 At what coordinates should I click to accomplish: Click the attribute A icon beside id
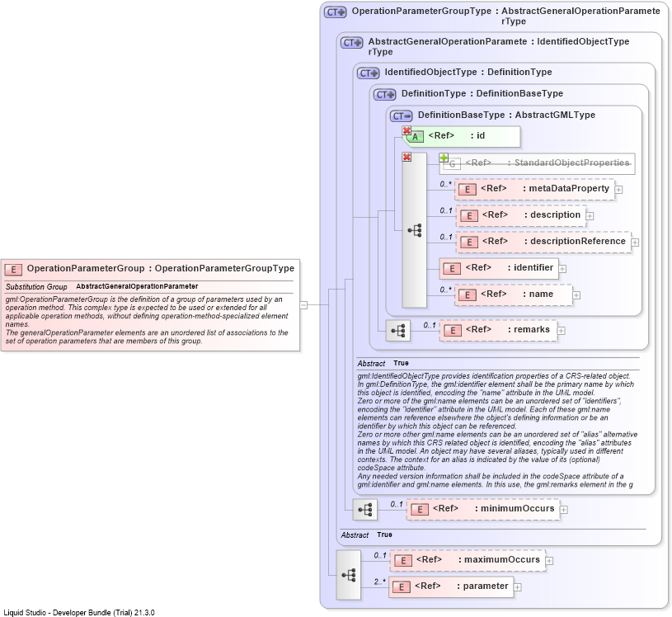pos(415,137)
